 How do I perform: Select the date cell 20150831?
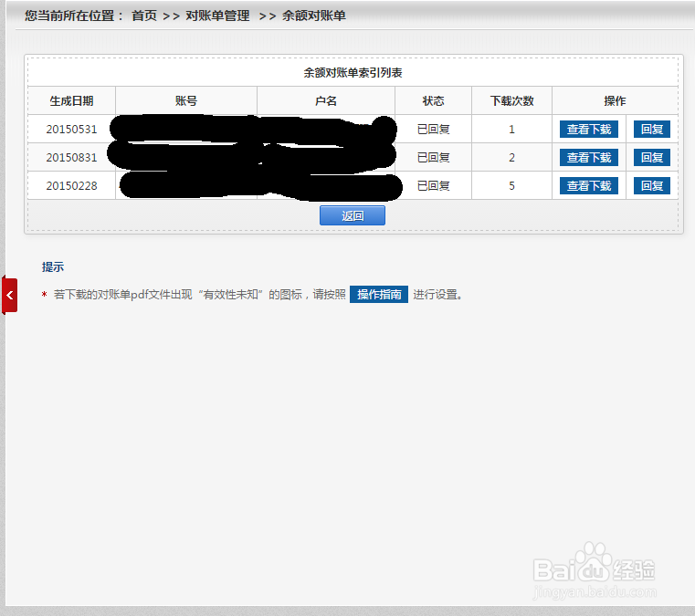(71, 158)
